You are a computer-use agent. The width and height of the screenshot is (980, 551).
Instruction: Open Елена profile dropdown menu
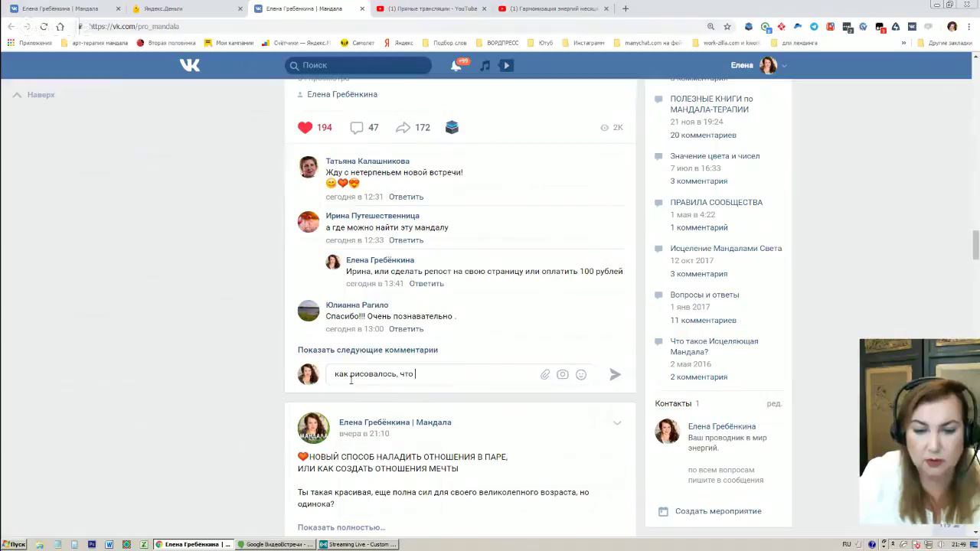click(x=758, y=65)
